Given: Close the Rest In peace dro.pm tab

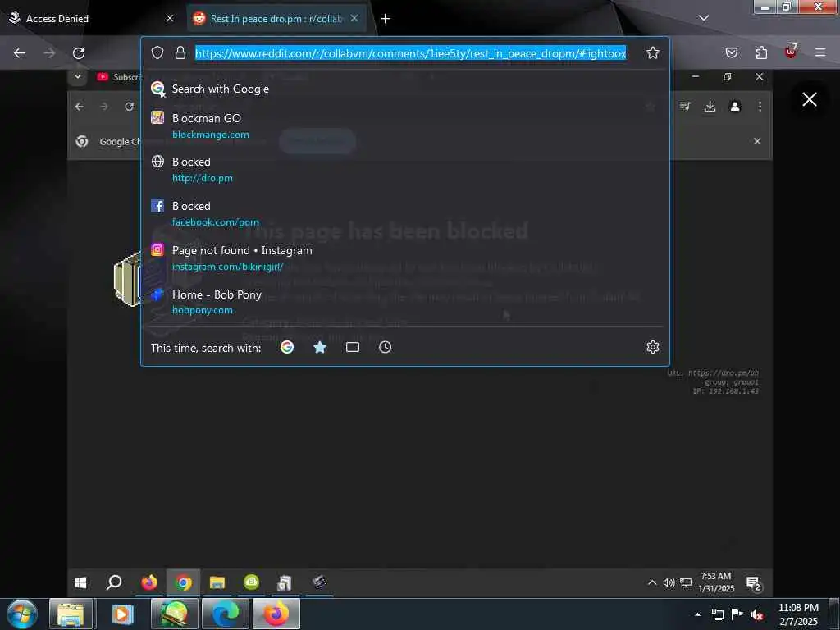Looking at the screenshot, I should [x=354, y=18].
